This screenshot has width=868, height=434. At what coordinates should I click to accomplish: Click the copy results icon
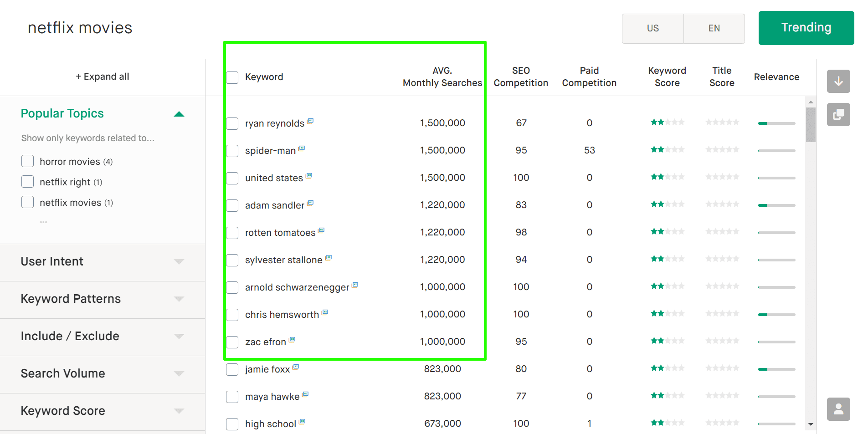[838, 114]
